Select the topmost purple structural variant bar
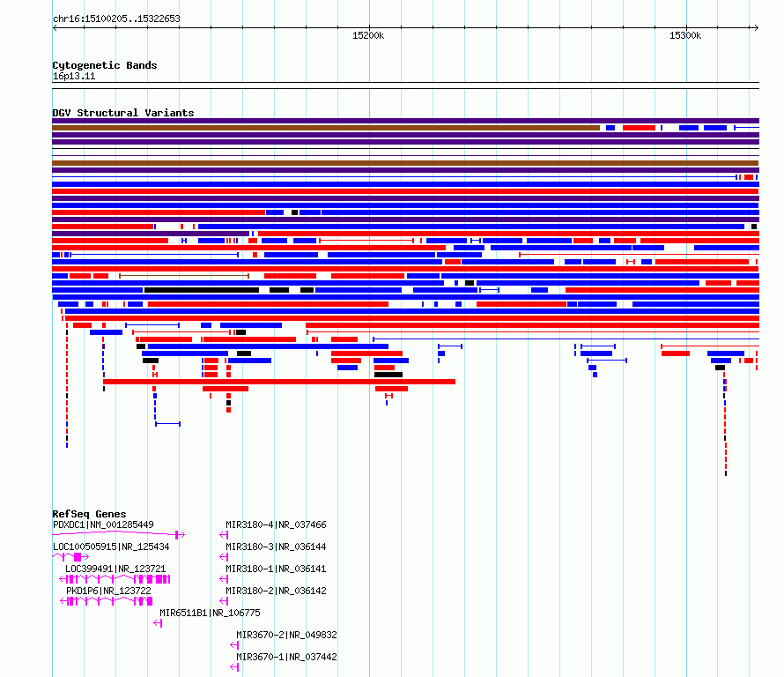 [x=405, y=121]
